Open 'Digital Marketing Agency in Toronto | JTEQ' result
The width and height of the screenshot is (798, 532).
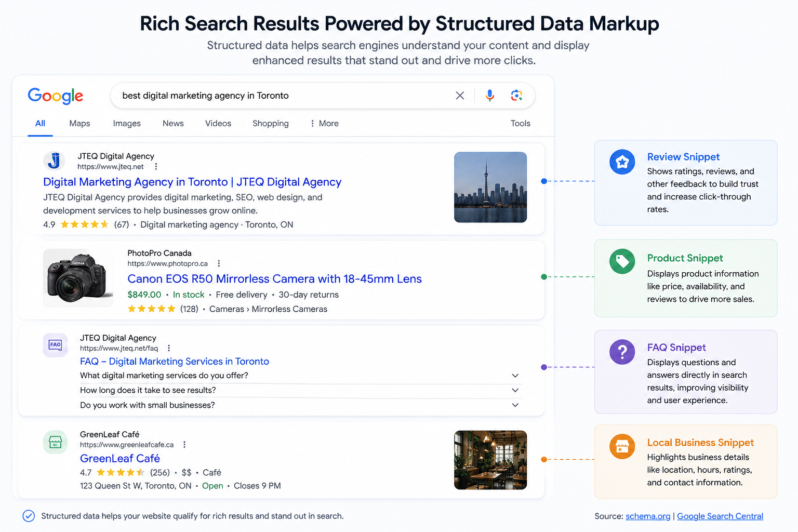coord(192,182)
